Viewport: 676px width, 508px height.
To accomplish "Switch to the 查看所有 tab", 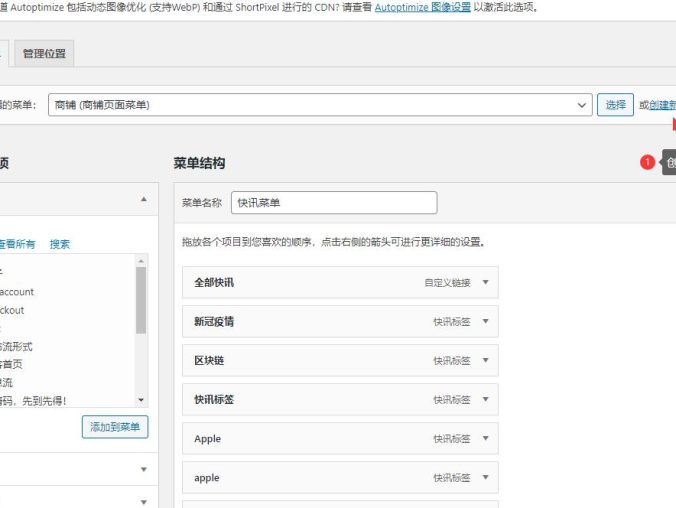I will click(x=17, y=245).
